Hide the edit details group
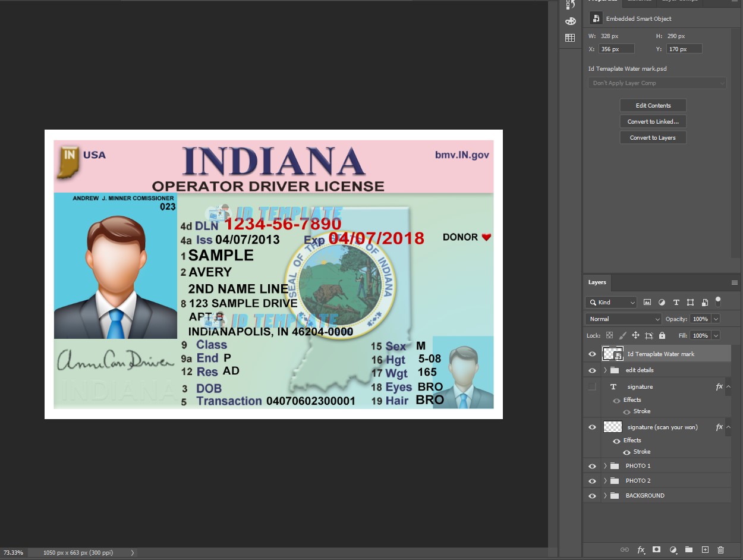This screenshot has height=560, width=743. coord(592,370)
